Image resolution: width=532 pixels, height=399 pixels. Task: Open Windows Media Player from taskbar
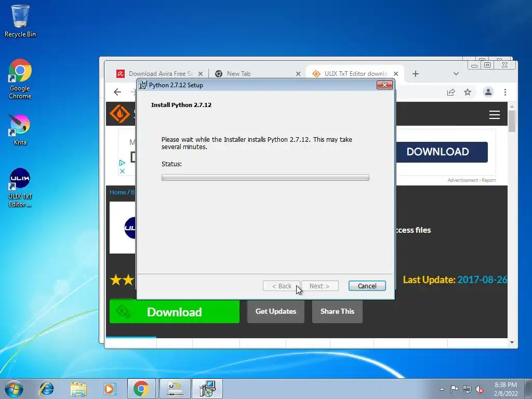pyautogui.click(x=109, y=389)
